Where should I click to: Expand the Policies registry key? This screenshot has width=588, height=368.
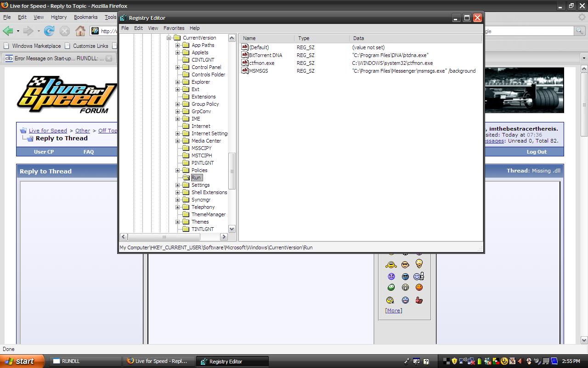177,170
